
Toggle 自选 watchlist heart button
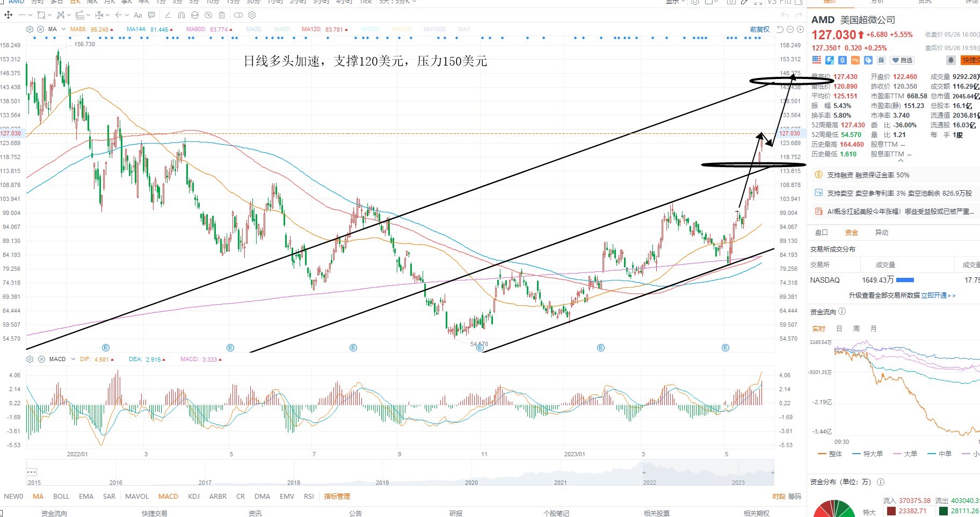tap(902, 60)
